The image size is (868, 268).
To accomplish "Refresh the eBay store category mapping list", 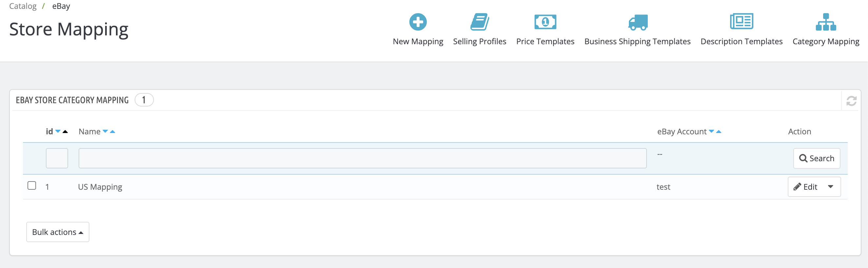I will (851, 101).
